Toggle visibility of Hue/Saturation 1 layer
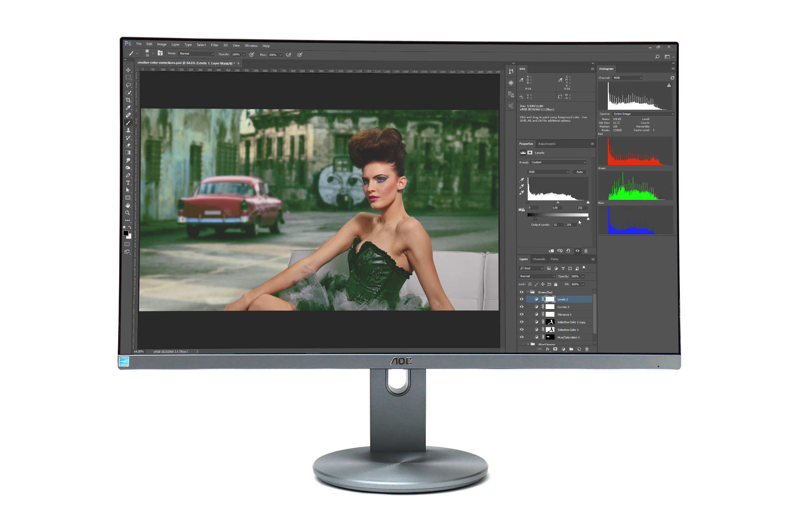The height and width of the screenshot is (532, 798). pyautogui.click(x=522, y=337)
